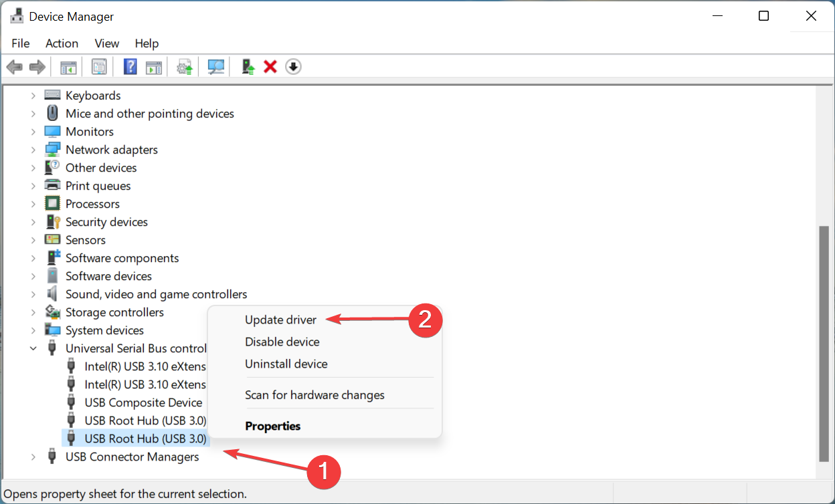Expand the Processors category

(x=33, y=204)
